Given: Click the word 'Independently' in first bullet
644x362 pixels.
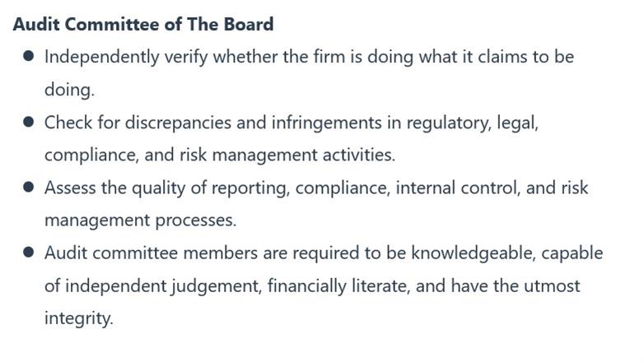Looking at the screenshot, I should pyautogui.click(x=101, y=57).
